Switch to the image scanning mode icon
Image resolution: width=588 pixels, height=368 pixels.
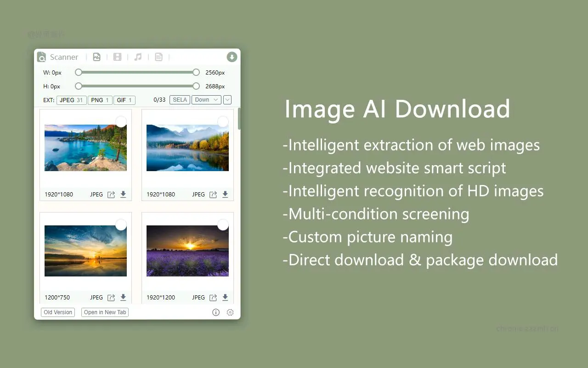96,57
